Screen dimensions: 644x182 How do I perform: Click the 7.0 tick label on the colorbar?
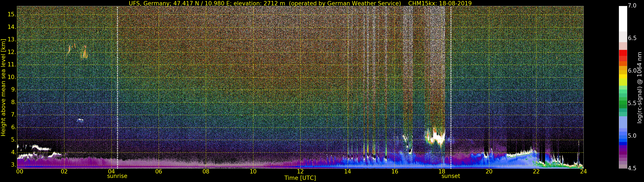point(632,6)
